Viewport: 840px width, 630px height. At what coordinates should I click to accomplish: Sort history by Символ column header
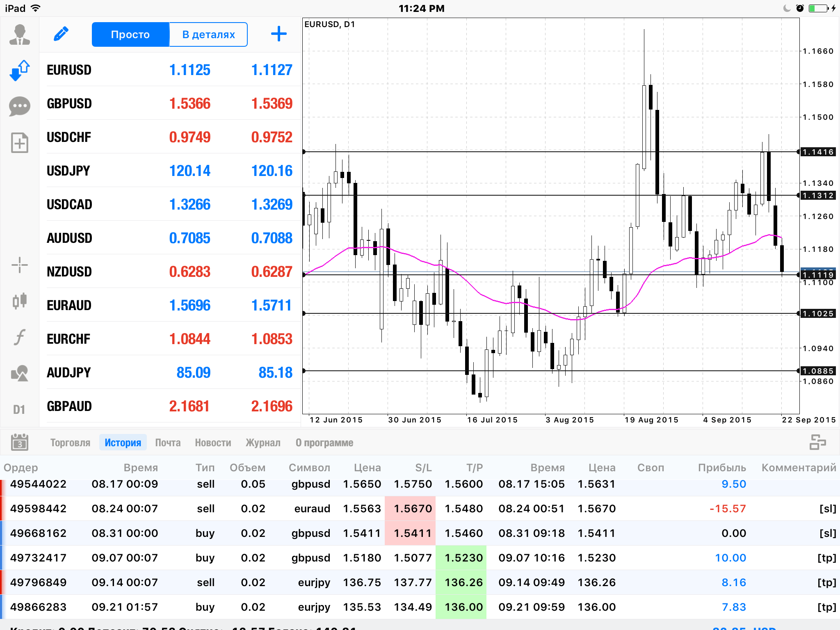click(x=309, y=468)
